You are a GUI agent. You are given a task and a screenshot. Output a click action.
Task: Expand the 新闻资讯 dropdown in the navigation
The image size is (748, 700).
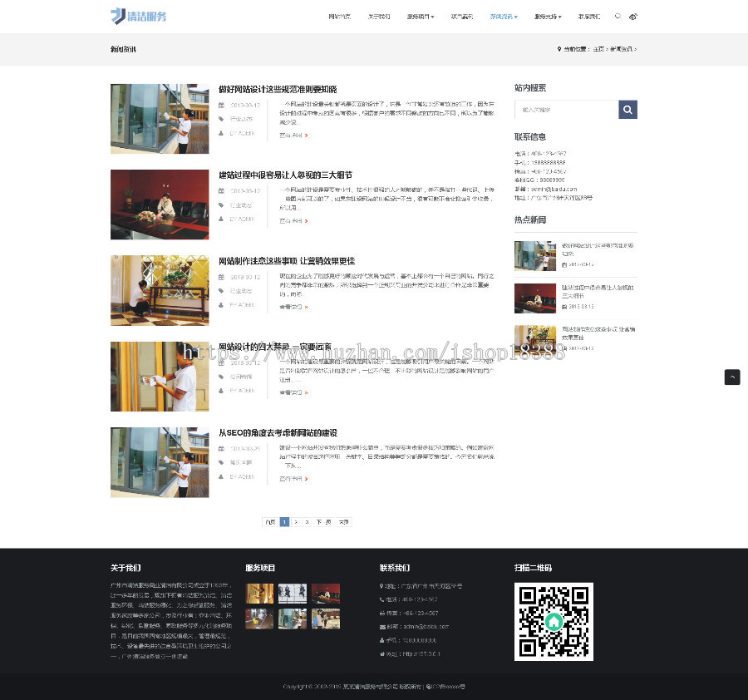(x=504, y=17)
